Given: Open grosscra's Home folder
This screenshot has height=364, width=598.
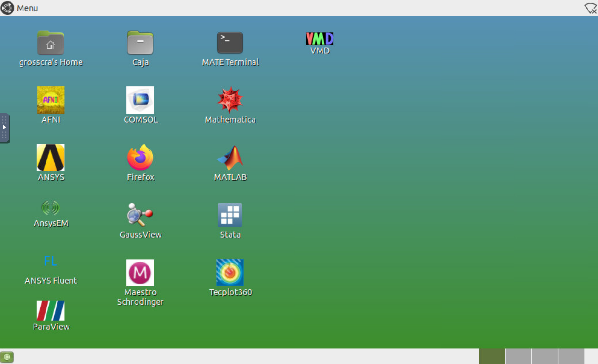Looking at the screenshot, I should click(x=51, y=42).
